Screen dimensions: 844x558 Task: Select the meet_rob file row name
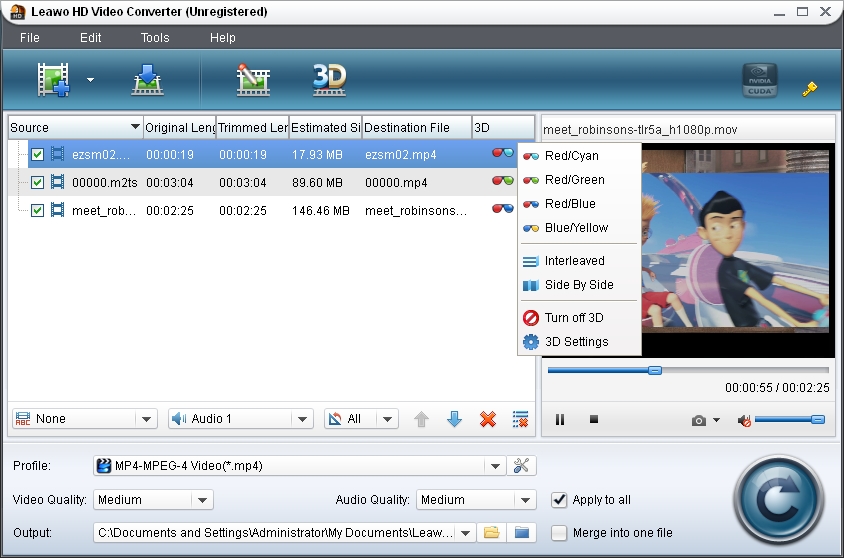click(x=104, y=211)
